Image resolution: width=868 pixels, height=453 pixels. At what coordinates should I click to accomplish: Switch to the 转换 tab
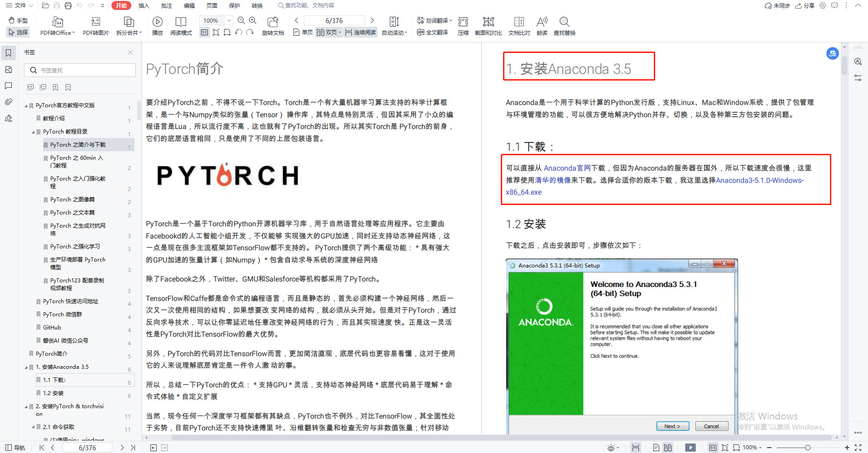257,5
